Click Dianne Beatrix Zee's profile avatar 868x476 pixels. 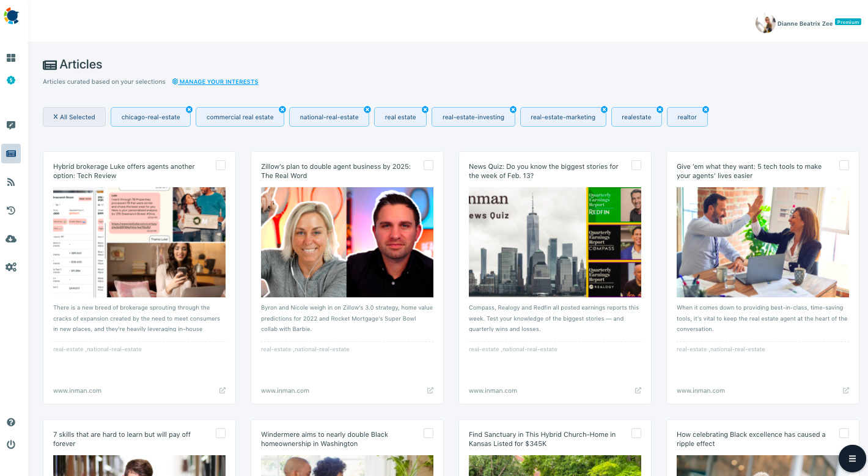[x=765, y=23]
